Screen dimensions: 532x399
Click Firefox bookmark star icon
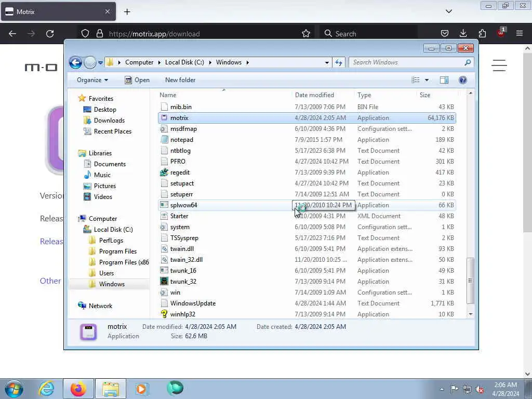(305, 34)
